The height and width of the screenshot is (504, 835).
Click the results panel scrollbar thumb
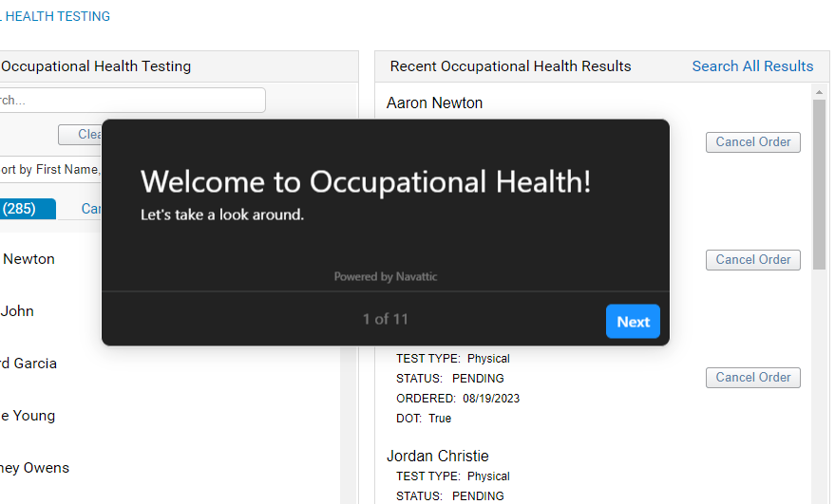pos(819,185)
